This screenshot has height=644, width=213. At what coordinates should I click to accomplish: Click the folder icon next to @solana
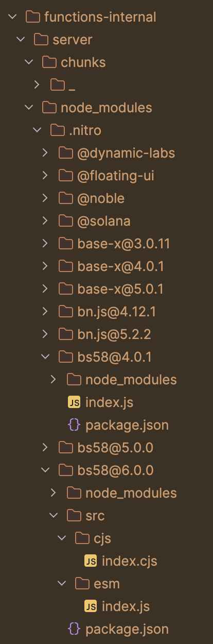click(x=65, y=221)
